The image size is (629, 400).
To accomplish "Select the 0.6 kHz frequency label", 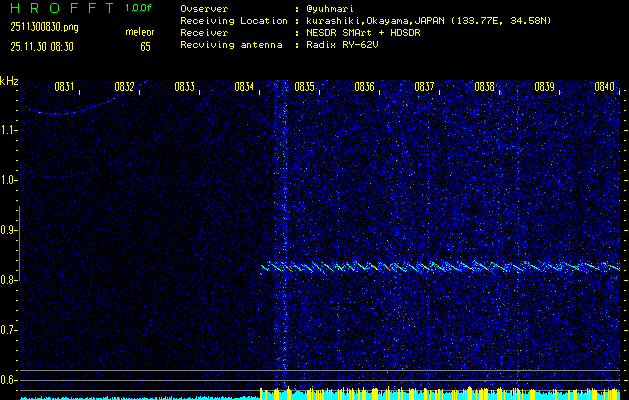I will (9, 380).
